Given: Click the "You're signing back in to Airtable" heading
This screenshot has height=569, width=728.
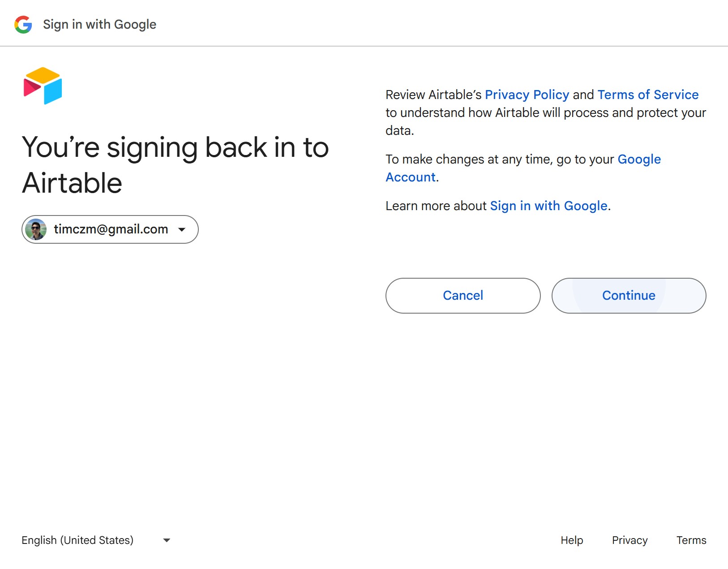Looking at the screenshot, I should 175,165.
